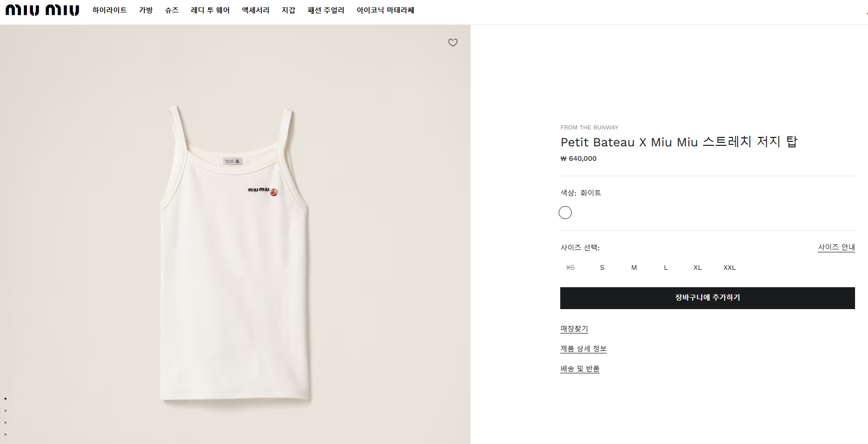Go to second image via pagination dot
Image resolution: width=868 pixels, height=444 pixels.
tap(5, 411)
